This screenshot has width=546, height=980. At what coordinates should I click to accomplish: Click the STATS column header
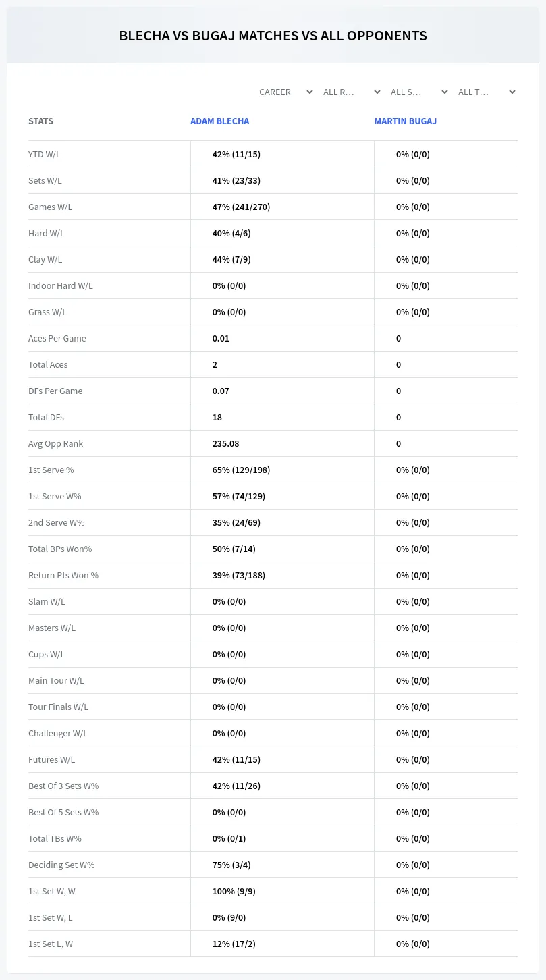pos(40,121)
